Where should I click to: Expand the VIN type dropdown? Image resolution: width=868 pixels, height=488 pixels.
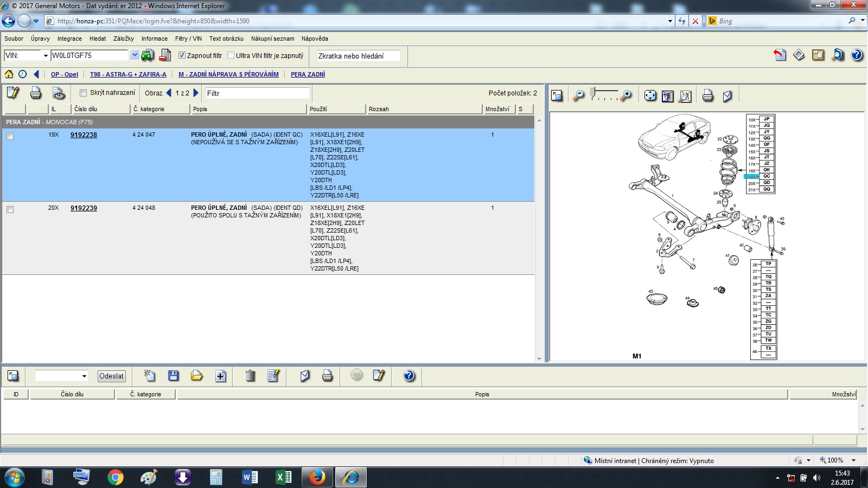point(46,56)
